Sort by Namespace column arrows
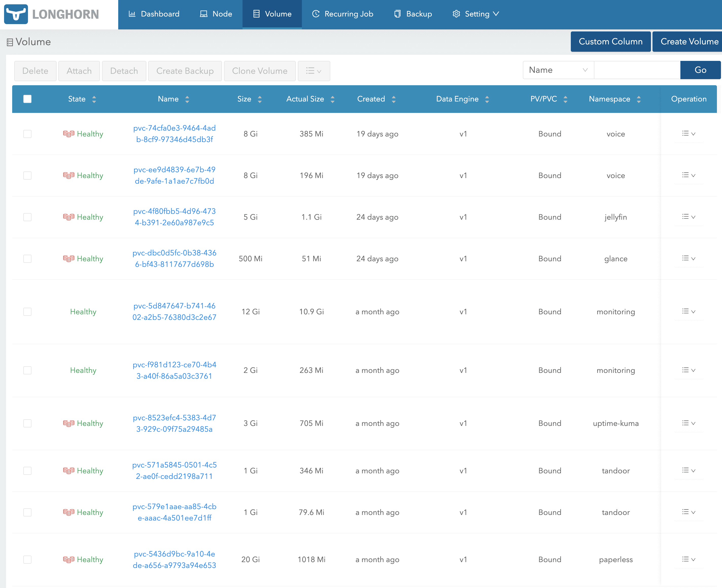Screen dimensions: 722x588 [639, 99]
